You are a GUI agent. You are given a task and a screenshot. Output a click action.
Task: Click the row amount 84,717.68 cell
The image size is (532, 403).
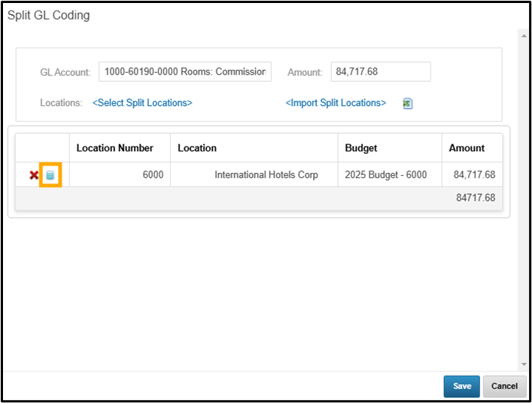pyautogui.click(x=474, y=175)
